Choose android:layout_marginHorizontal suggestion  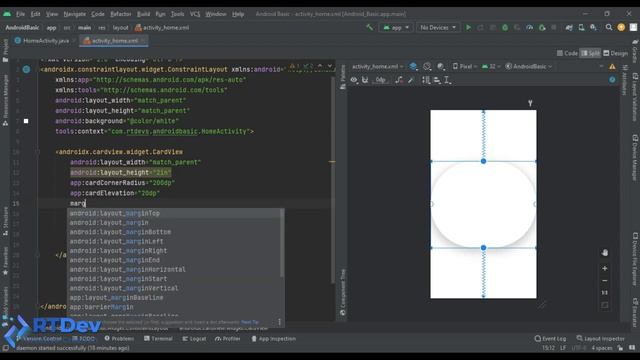tap(176, 269)
